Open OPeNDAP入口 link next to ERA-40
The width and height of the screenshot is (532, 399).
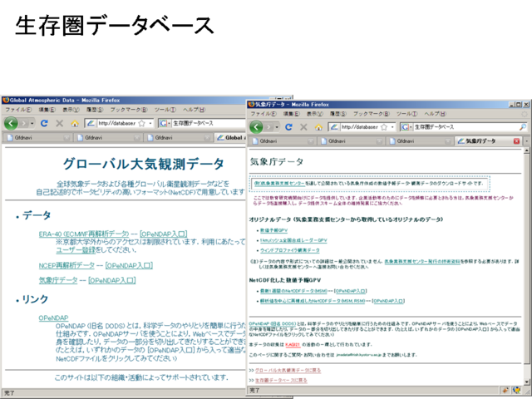tap(164, 234)
